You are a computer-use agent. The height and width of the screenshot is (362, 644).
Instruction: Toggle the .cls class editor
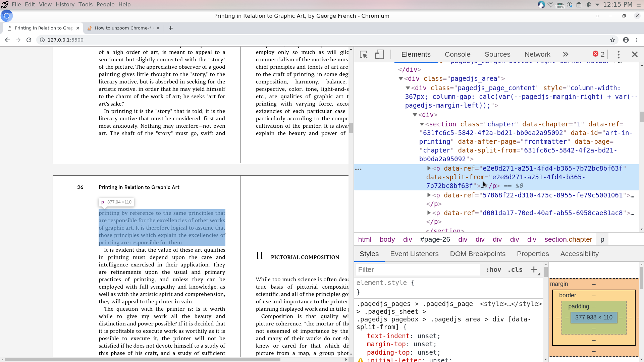click(515, 270)
